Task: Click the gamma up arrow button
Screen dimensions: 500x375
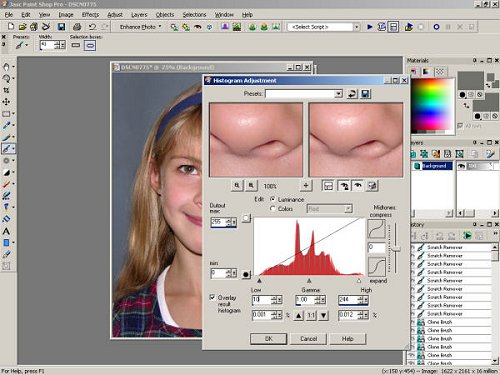Action: coord(299,315)
